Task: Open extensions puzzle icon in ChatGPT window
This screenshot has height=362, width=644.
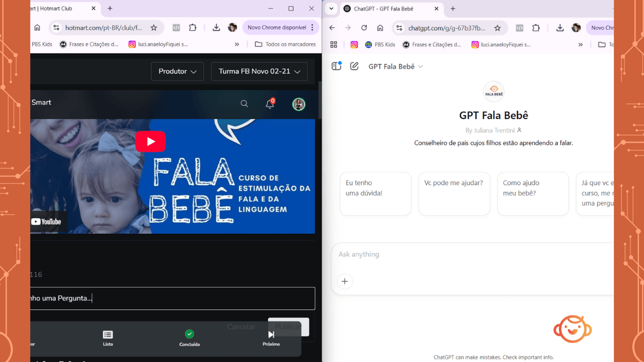Action: click(536, 28)
